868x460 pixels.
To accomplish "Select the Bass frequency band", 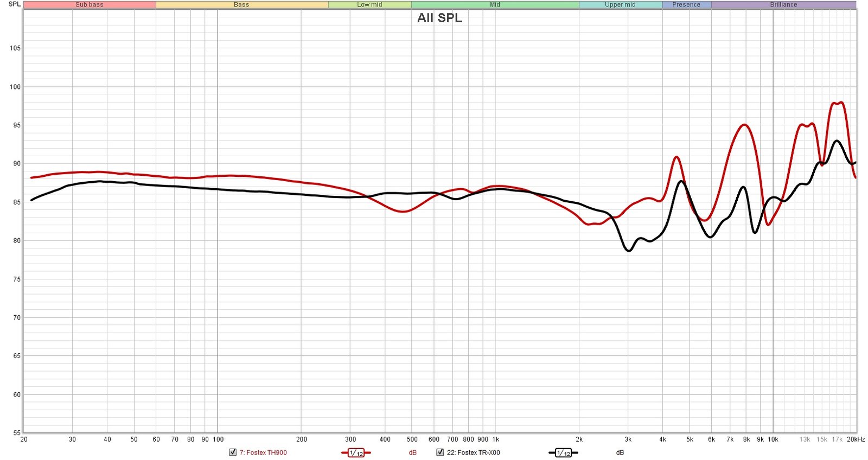I will (x=241, y=4).
